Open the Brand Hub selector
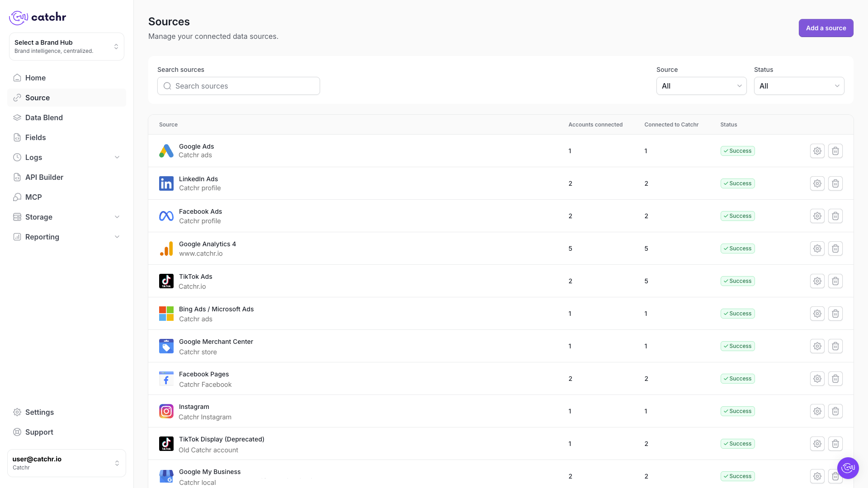 coord(66,47)
